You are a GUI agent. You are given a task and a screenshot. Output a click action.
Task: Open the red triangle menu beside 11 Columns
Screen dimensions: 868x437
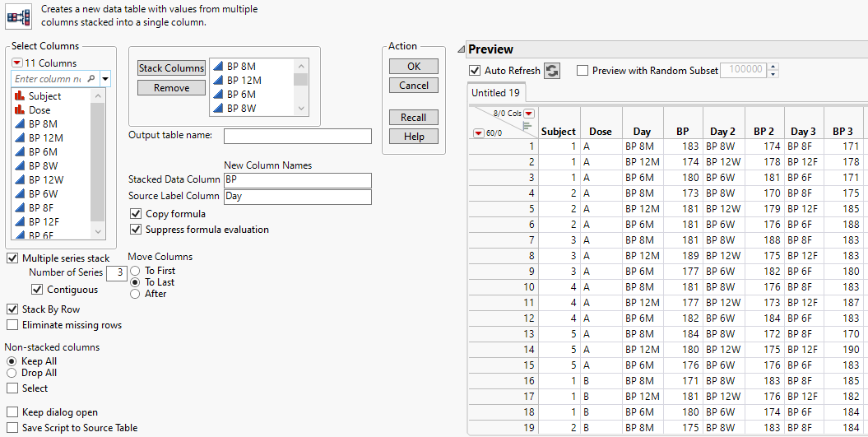(16, 63)
